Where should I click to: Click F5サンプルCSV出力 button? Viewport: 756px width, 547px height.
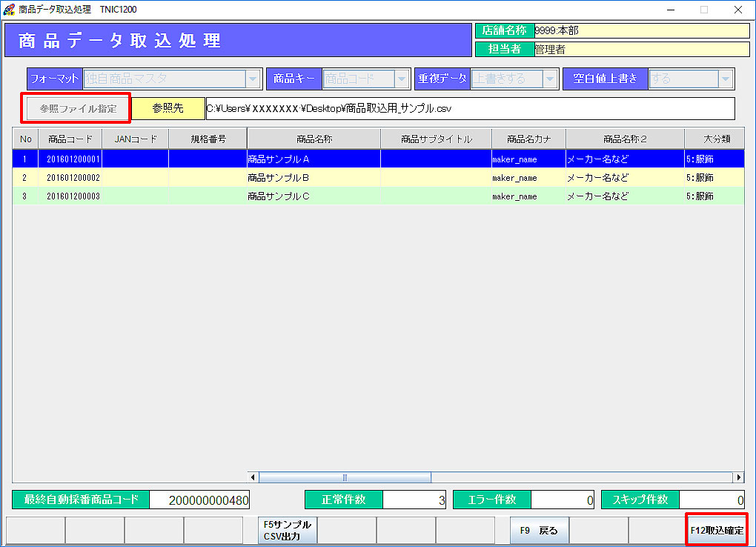[287, 531]
